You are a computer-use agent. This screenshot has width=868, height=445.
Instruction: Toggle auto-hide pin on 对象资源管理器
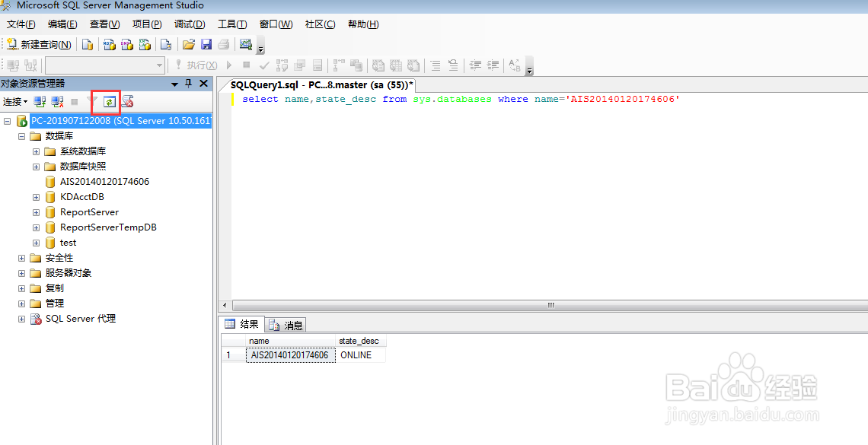pyautogui.click(x=189, y=84)
